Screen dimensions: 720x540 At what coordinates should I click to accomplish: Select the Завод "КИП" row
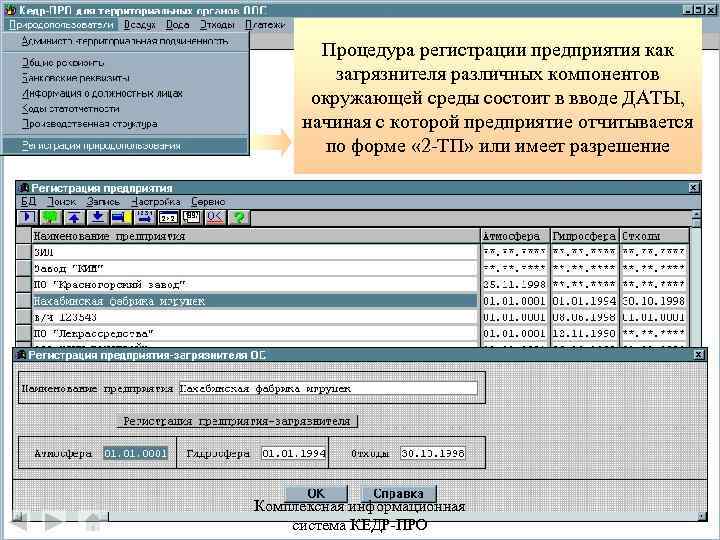[255, 268]
